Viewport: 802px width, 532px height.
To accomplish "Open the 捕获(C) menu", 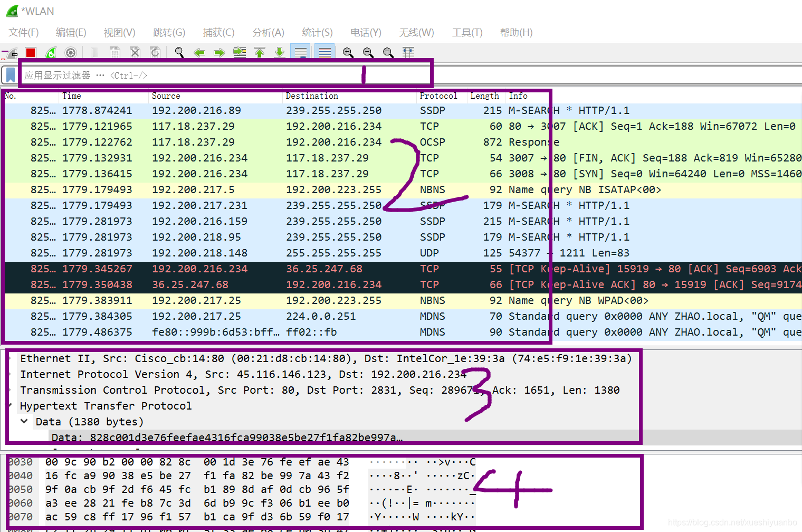I will click(x=218, y=33).
